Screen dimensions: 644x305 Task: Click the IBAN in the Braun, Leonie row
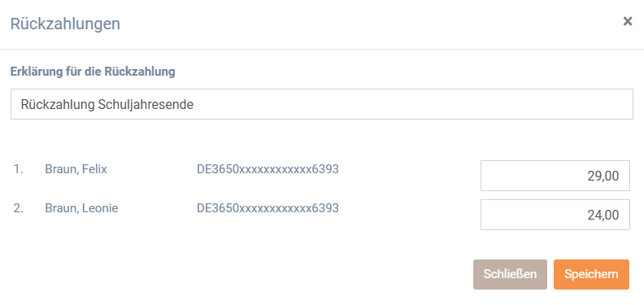click(x=268, y=208)
